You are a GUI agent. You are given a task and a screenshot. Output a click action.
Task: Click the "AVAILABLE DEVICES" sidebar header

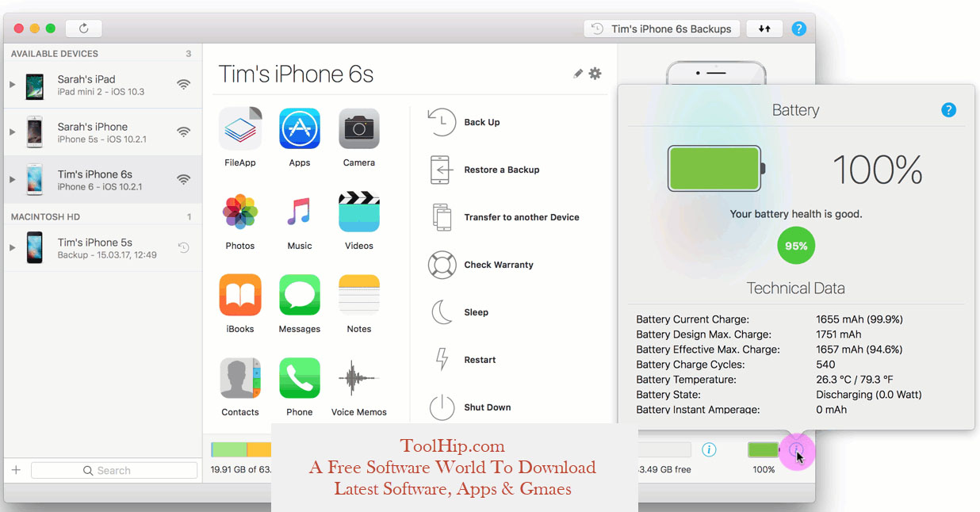(55, 54)
